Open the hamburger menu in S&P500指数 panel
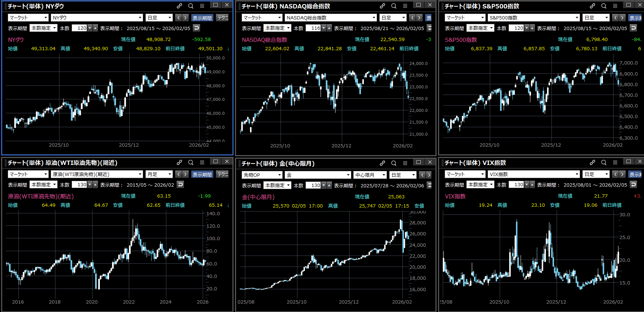 tap(615, 6)
